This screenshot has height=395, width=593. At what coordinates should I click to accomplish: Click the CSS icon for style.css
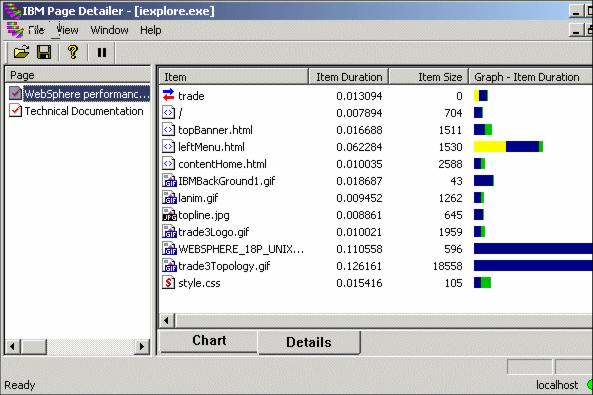click(168, 283)
